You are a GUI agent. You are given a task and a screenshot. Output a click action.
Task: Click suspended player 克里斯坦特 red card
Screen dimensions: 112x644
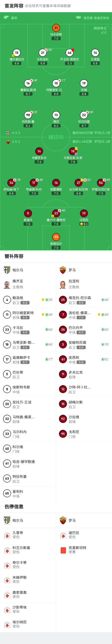pyautogui.click(x=63, y=550)
